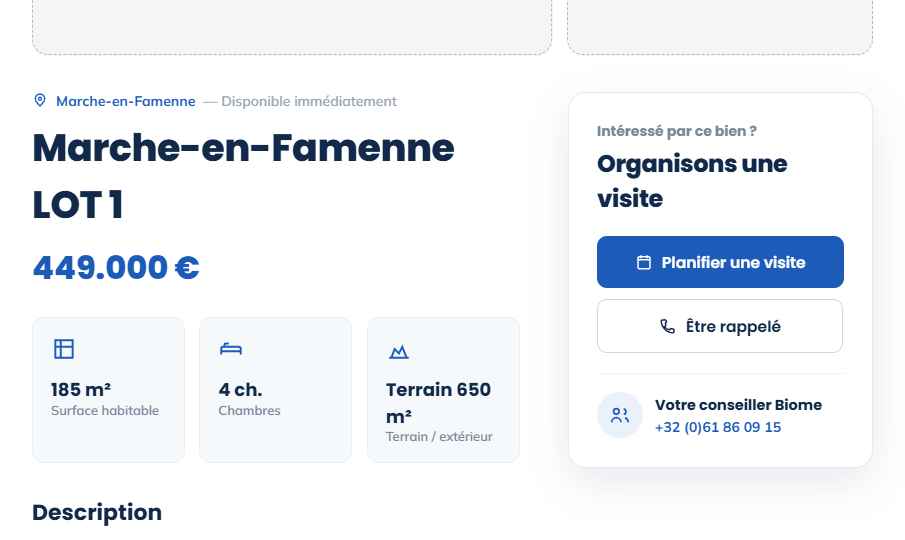Click the advisor people icon
The height and width of the screenshot is (540, 905).
tap(619, 415)
